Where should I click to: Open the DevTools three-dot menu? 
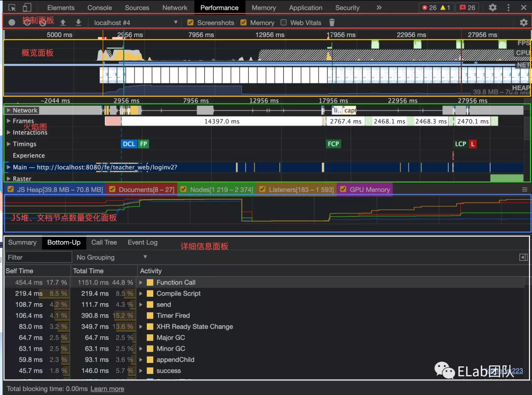(x=508, y=7)
